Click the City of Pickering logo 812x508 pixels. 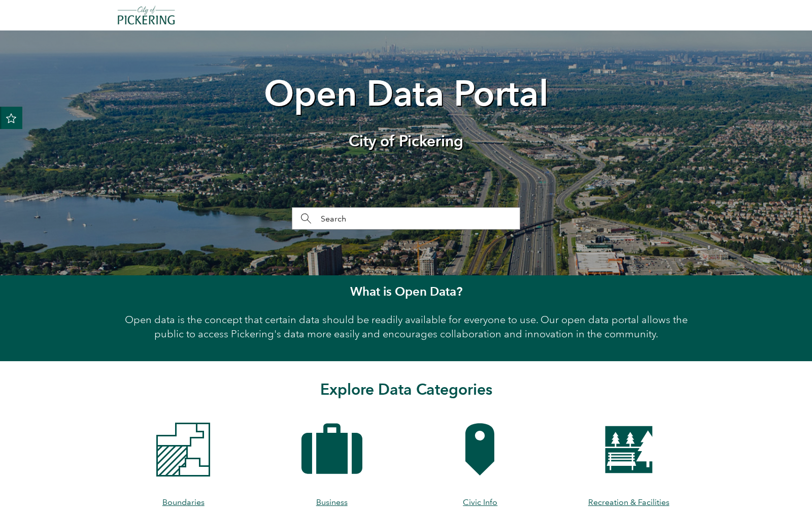[x=146, y=16]
